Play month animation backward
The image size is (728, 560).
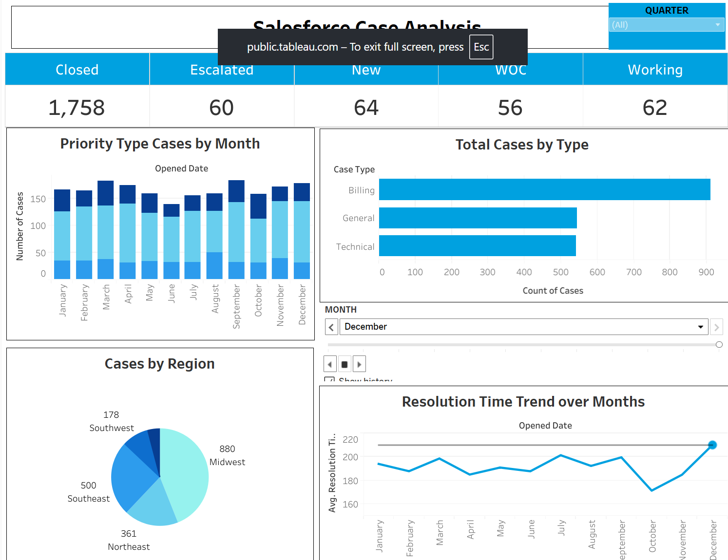330,364
